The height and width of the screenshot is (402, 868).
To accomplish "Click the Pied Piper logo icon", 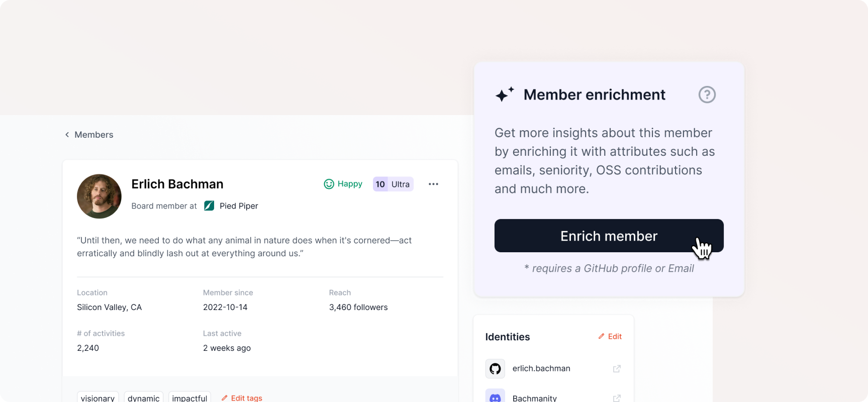I will (209, 206).
